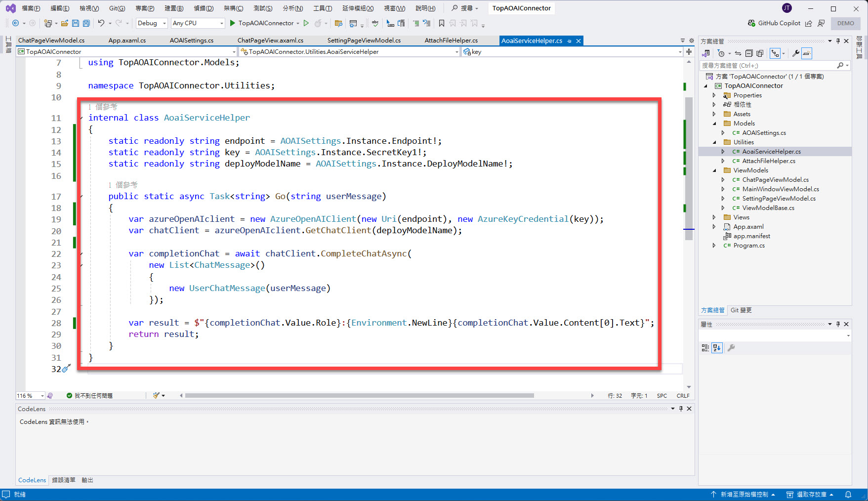Toggle Categorized view in the Properties panel
Image resolution: width=868 pixels, height=501 pixels.
click(705, 348)
